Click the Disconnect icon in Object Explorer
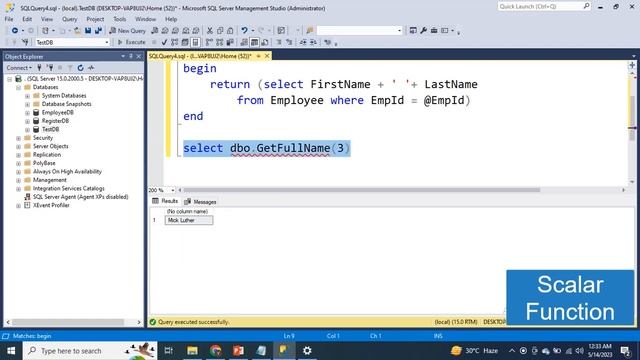This screenshot has width=640, height=360. coord(50,68)
